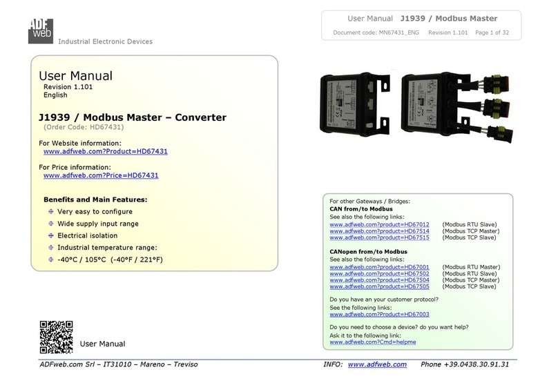Open the www.adfweb.com?Cmd=helpme link

pyautogui.click(x=373, y=342)
